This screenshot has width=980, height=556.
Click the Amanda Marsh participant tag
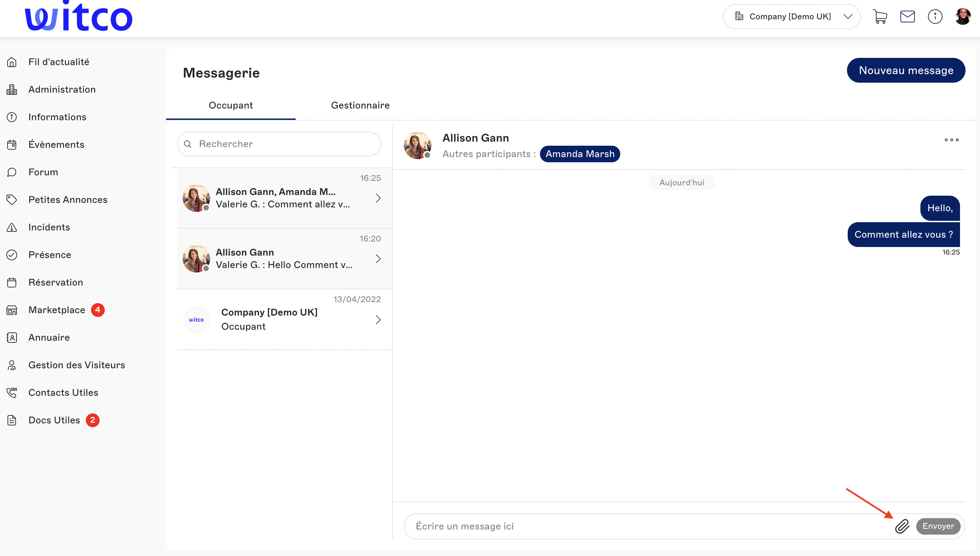click(x=579, y=154)
